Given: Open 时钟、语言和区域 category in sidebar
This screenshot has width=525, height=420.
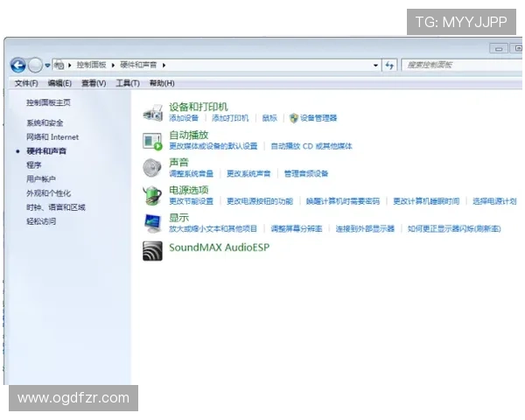Looking at the screenshot, I should tap(56, 207).
